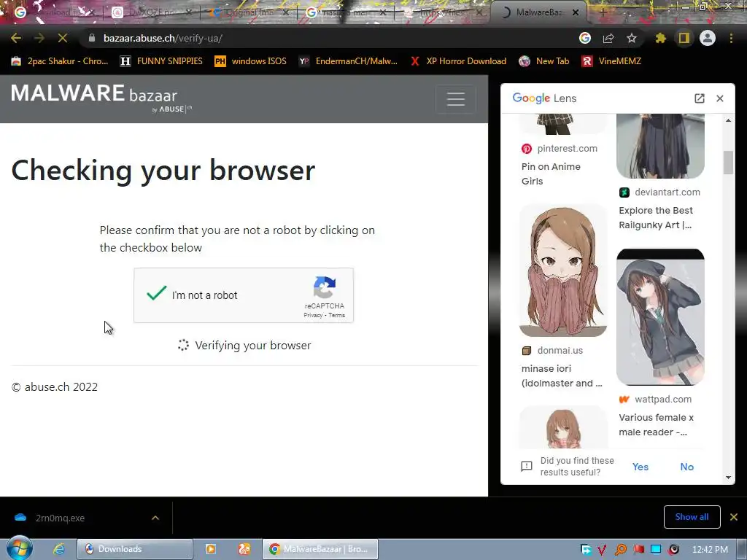Open the wattpad.com hooded girl thumbnail
This screenshot has width=747, height=560.
point(660,317)
